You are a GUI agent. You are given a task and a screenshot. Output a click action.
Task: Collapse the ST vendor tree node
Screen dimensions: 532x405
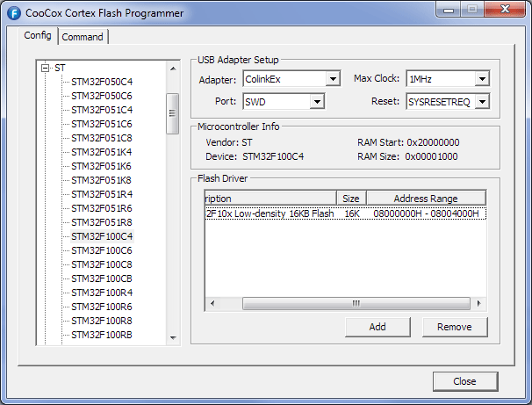45,68
